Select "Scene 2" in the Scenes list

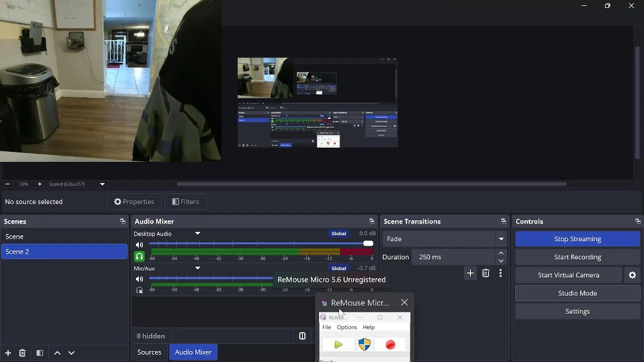(64, 251)
